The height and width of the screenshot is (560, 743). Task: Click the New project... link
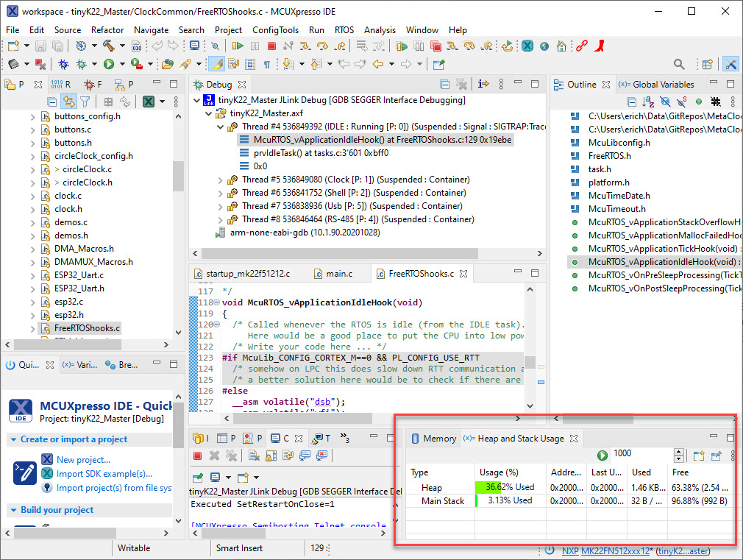pyautogui.click(x=82, y=459)
